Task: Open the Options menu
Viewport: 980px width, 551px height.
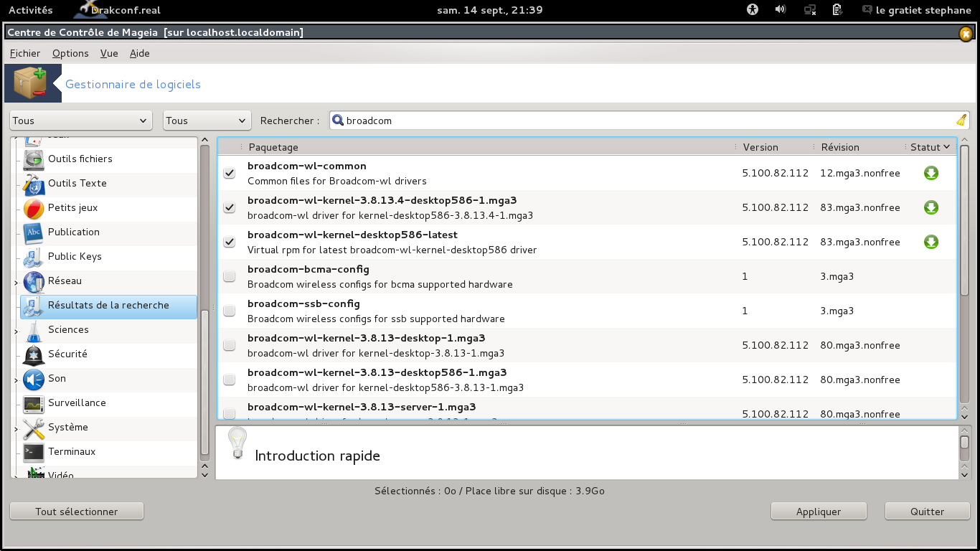Action: tap(70, 53)
